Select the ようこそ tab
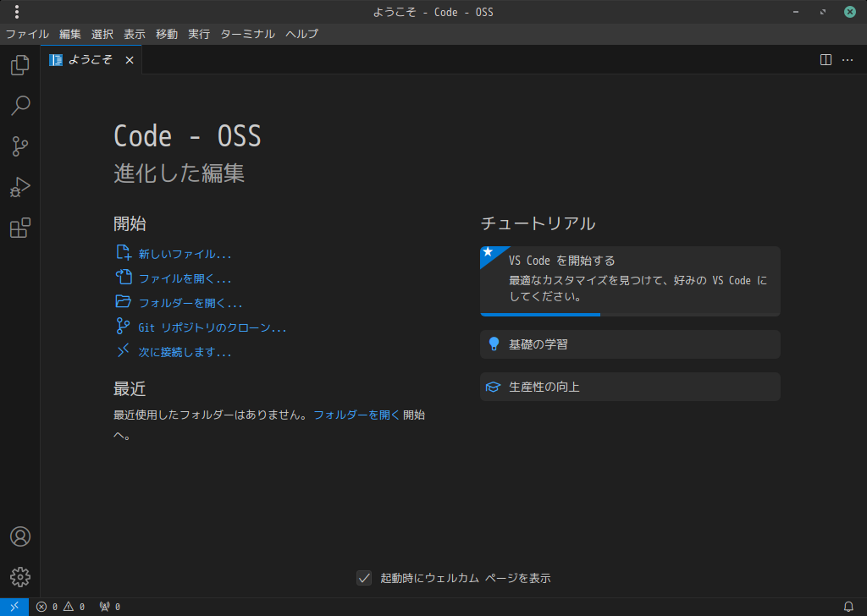This screenshot has height=616, width=867. 91,60
